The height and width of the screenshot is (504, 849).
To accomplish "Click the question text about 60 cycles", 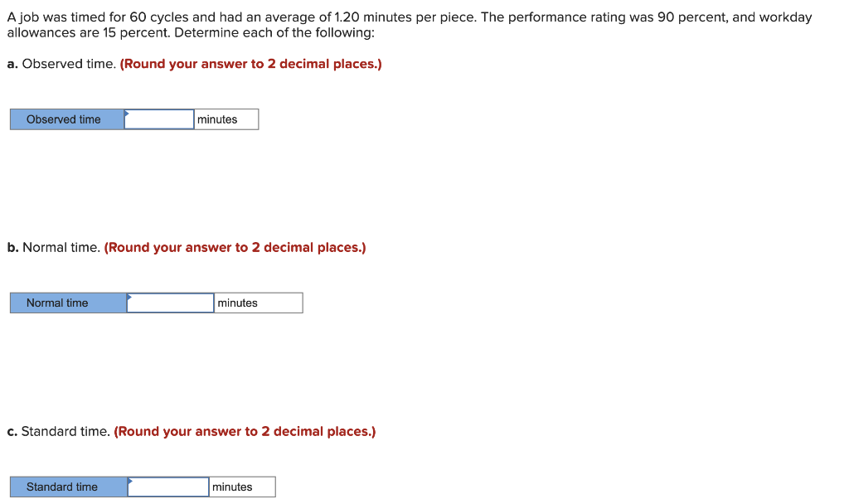I will (410, 17).
